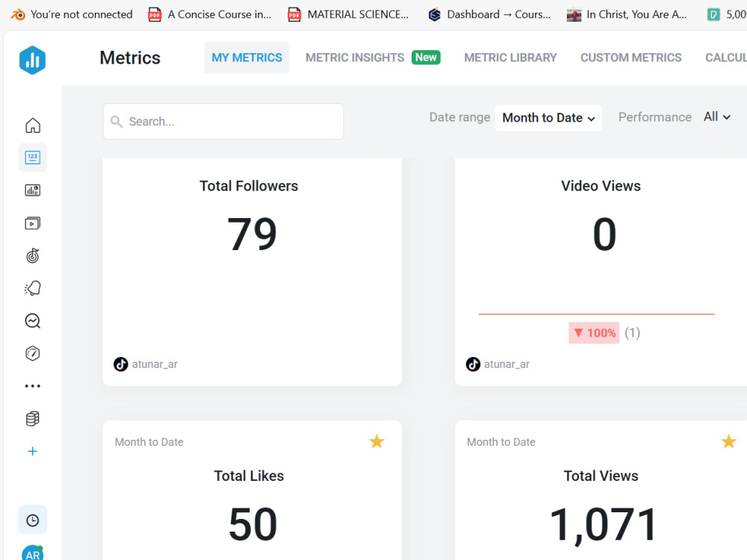The height and width of the screenshot is (560, 747).
Task: Select the Metrics (123) sidebar icon
Action: pos(32,158)
